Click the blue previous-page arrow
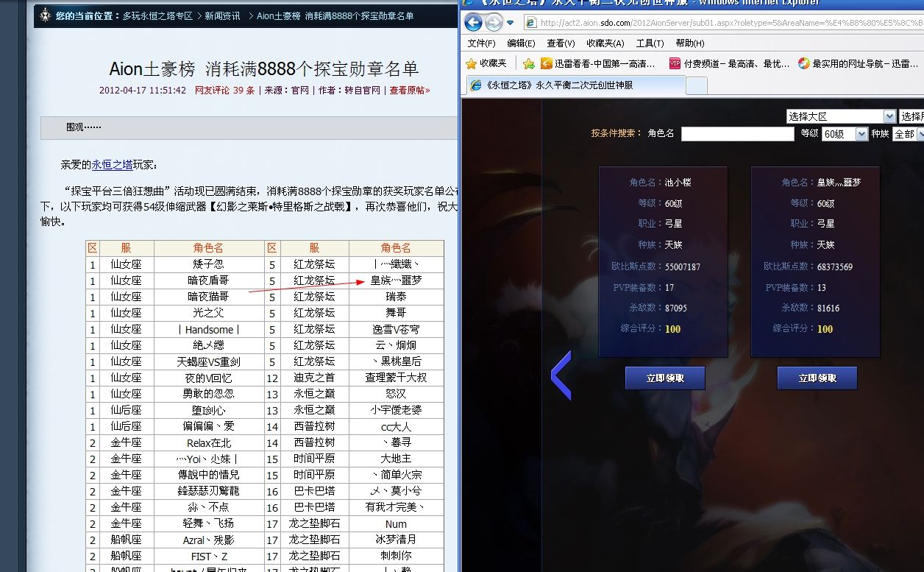The height and width of the screenshot is (572, 924). click(561, 375)
